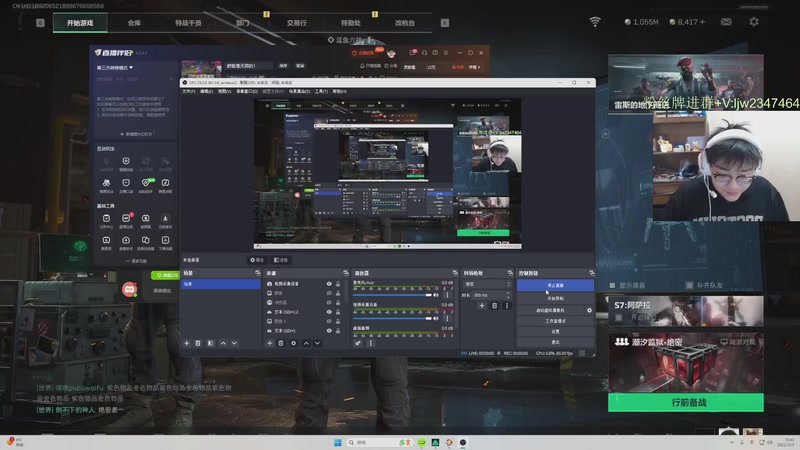
Task: Remove scene transition with trash icon
Action: pyautogui.click(x=494, y=306)
